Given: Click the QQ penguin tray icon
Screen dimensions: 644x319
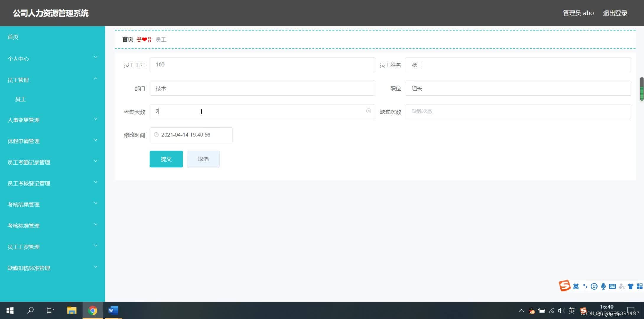Looking at the screenshot, I should point(532,311).
